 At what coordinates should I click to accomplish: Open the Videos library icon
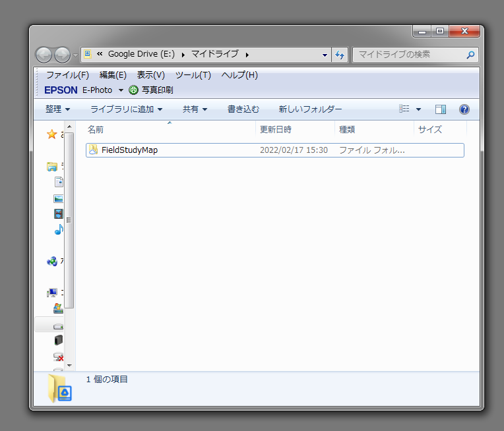59,214
